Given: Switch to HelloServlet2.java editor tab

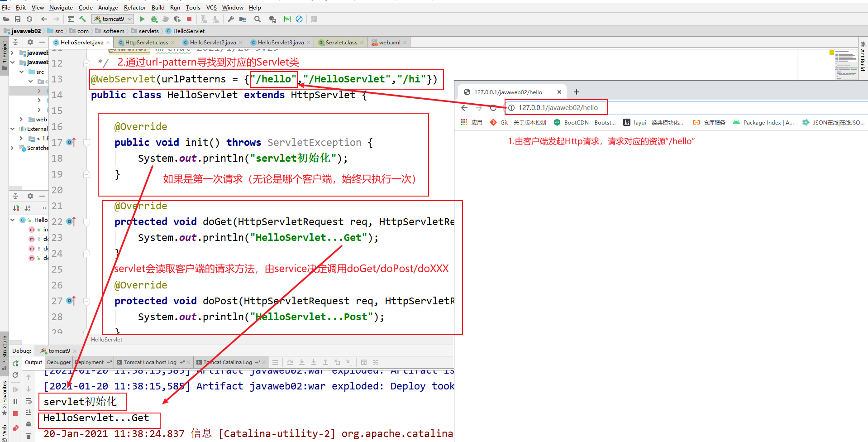Looking at the screenshot, I should tap(213, 42).
